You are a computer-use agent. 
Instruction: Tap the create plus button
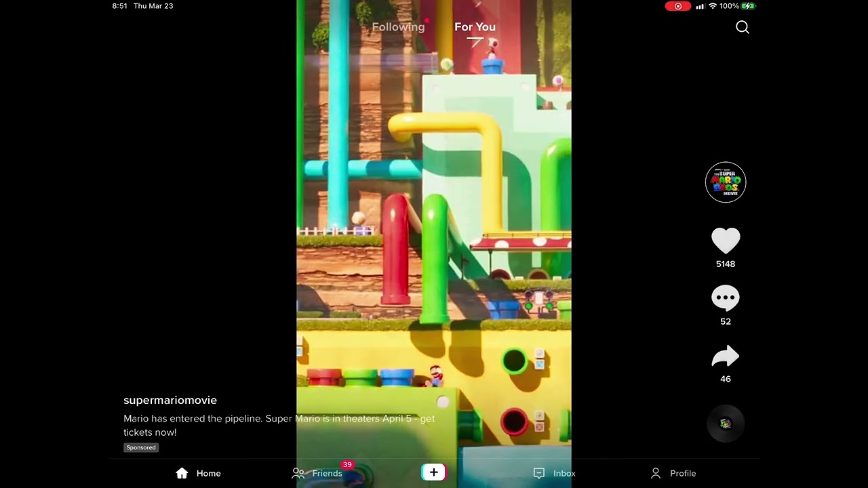tap(434, 472)
